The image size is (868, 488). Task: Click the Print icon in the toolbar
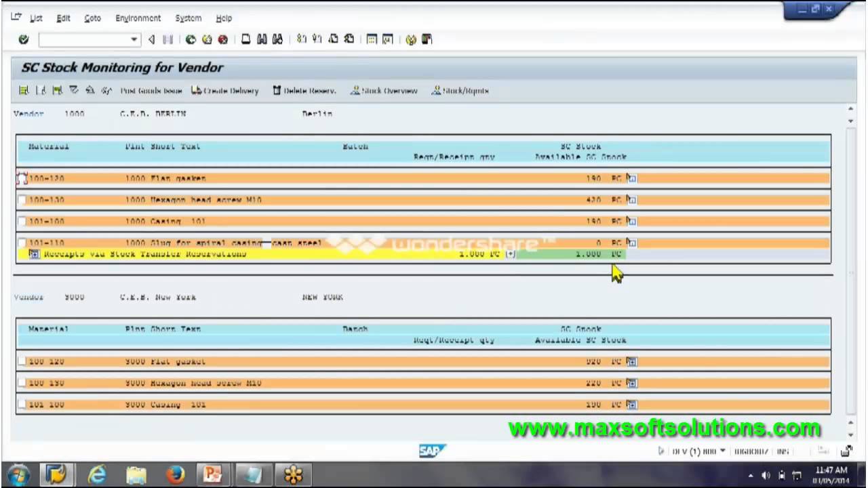tap(245, 40)
